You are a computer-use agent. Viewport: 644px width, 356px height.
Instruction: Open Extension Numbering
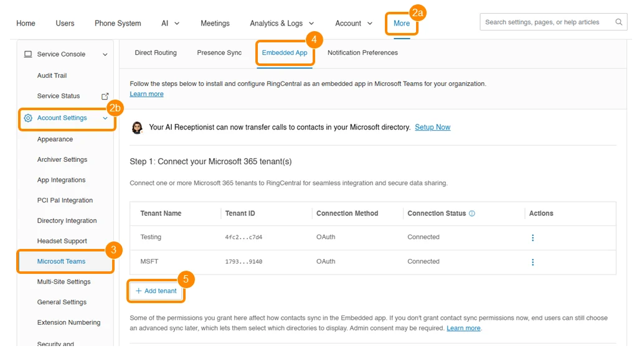(x=69, y=323)
